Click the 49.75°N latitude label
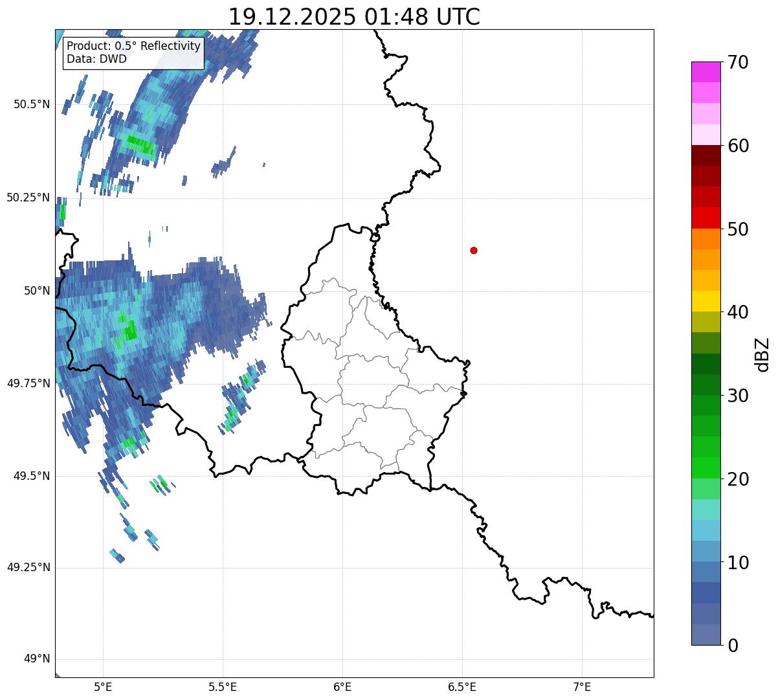 click(x=28, y=383)
